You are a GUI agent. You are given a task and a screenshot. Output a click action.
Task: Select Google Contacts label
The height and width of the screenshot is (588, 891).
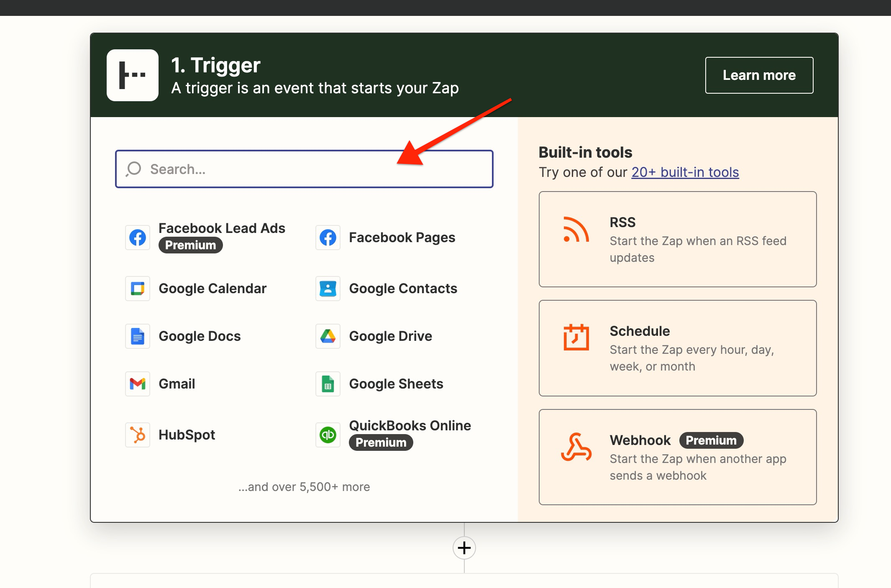[403, 289]
